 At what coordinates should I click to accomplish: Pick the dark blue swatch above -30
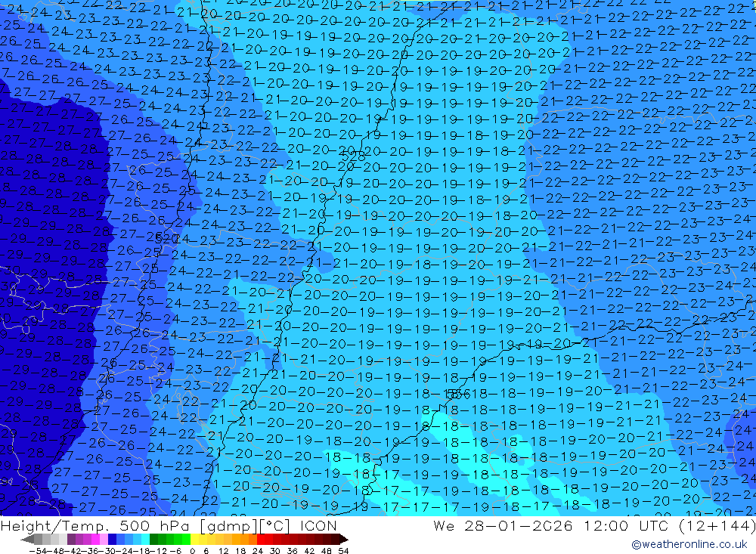(113, 539)
